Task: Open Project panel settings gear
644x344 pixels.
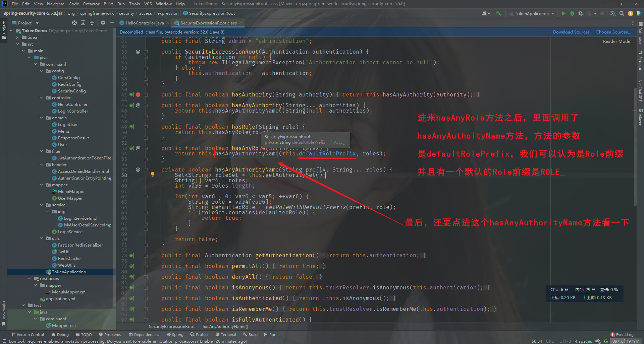Action: pyautogui.click(x=103, y=23)
